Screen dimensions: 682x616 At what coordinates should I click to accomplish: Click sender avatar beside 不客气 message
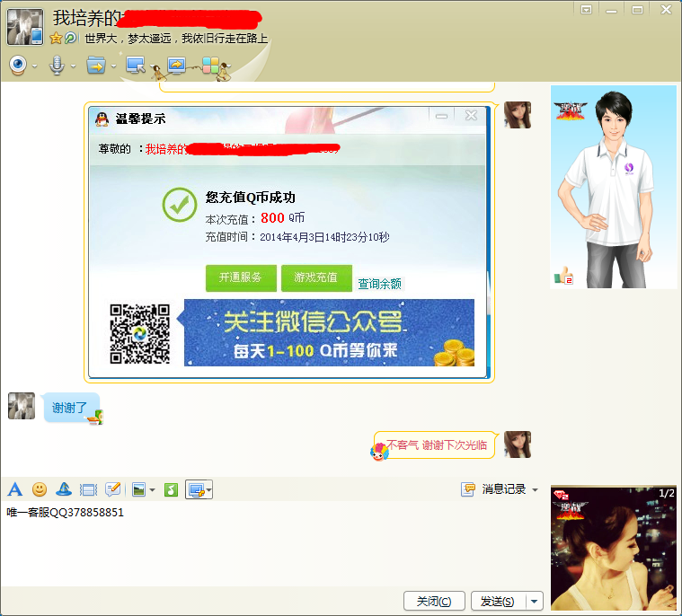(x=518, y=444)
